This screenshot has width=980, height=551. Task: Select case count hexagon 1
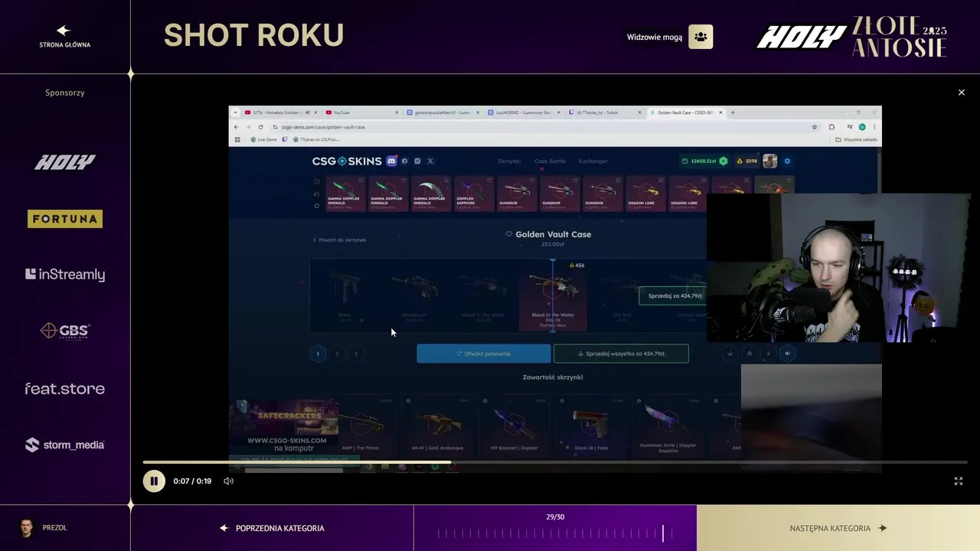point(318,354)
